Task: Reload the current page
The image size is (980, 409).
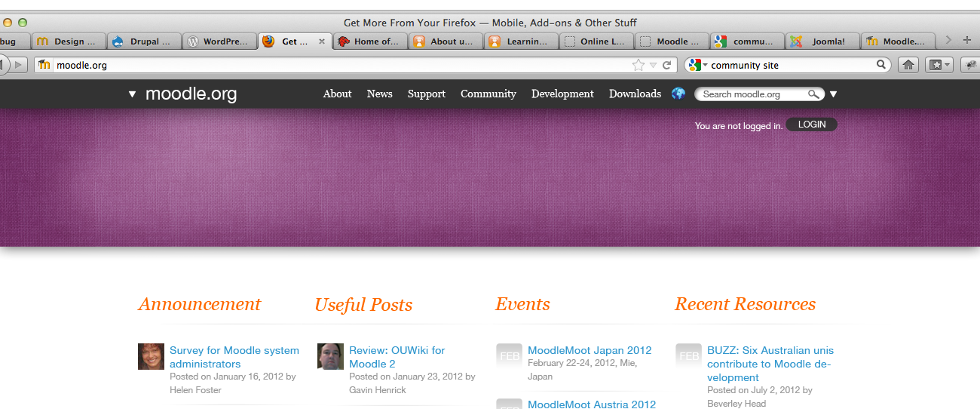Action: coord(666,65)
